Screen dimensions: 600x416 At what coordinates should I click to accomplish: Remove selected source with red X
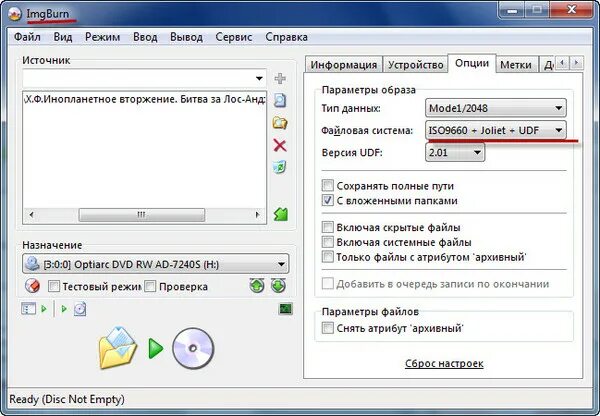(280, 145)
